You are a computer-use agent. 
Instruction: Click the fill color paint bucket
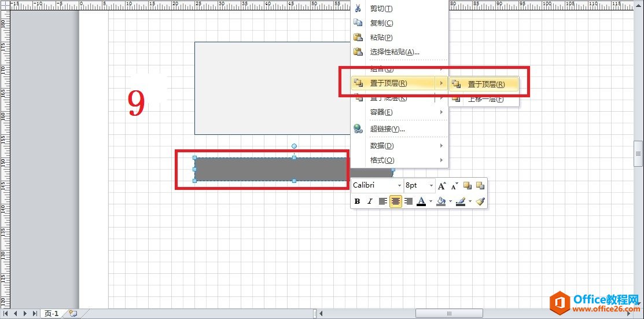pos(441,201)
